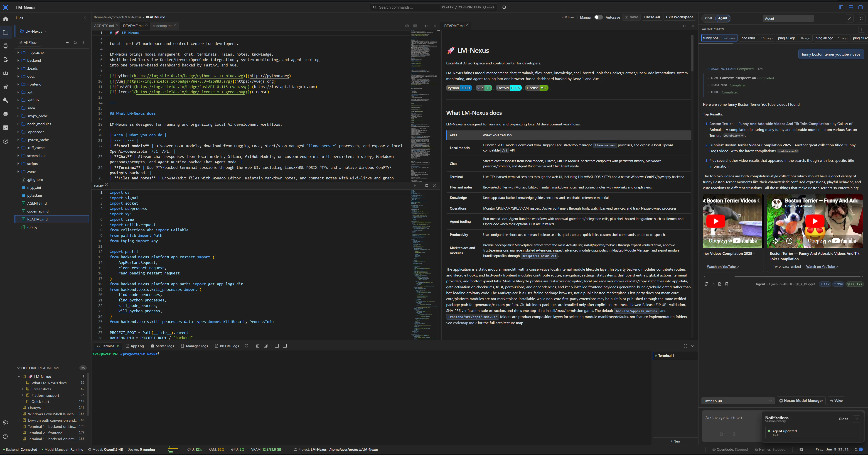Click the trash icon in terminal toolbar
The height and width of the screenshot is (455, 868).
coord(258,346)
